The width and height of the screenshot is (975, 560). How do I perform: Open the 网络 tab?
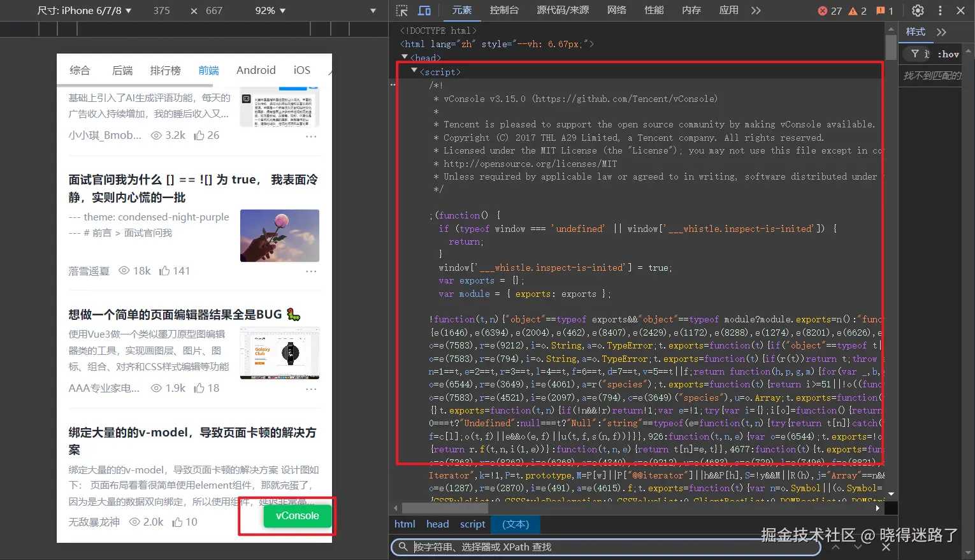click(616, 10)
